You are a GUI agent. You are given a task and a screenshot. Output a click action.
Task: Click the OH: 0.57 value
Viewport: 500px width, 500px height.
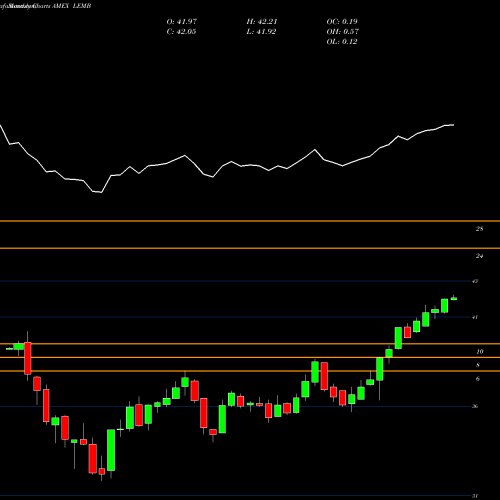click(x=343, y=32)
